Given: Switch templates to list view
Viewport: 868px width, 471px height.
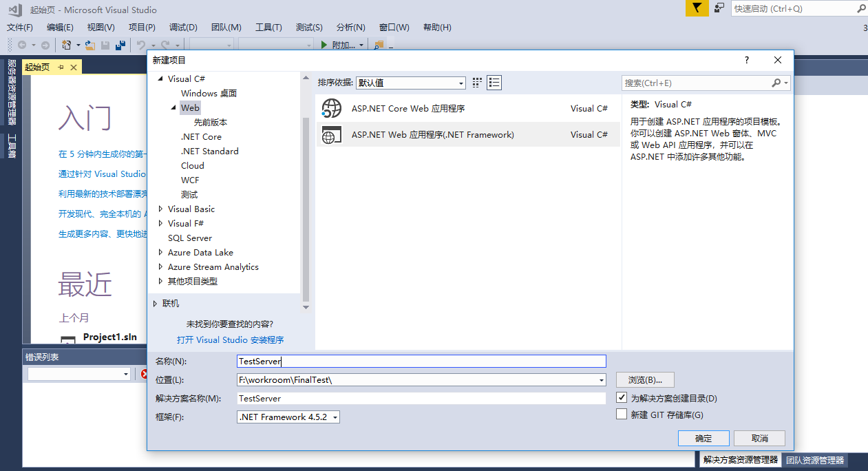Looking at the screenshot, I should pyautogui.click(x=494, y=83).
